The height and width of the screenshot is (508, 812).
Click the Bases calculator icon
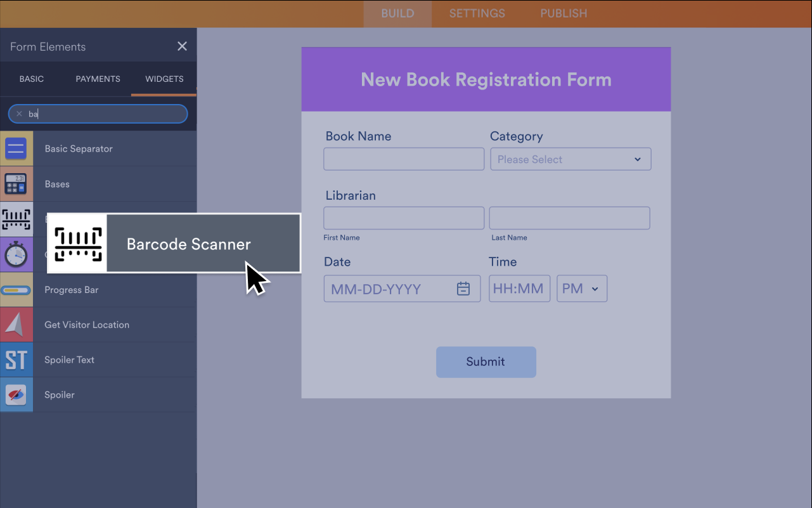(16, 184)
